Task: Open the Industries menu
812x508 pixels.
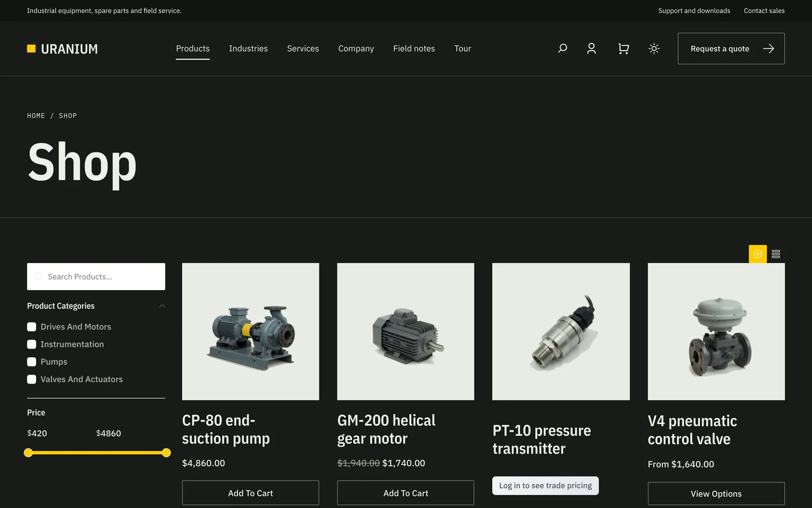Action: click(x=248, y=49)
